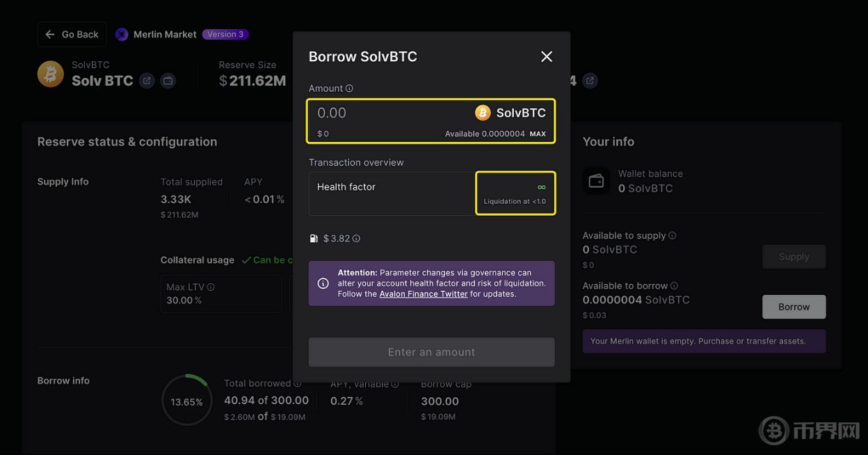
Task: Select the Version 3 badge in the header
Action: (225, 33)
